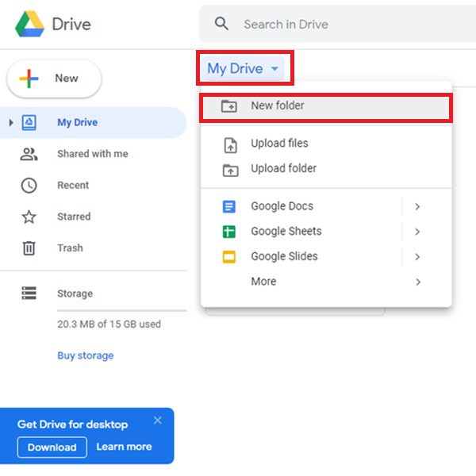Click the New button
The image size is (476, 476).
click(54, 79)
